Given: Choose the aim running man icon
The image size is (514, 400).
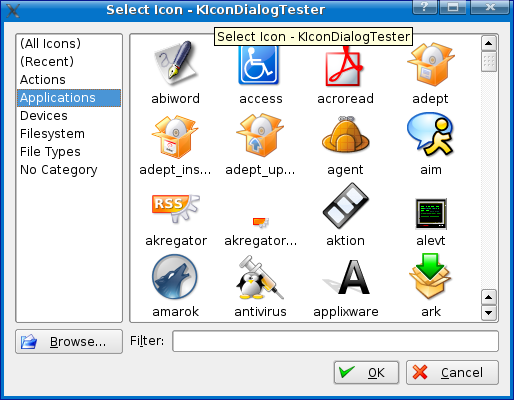Looking at the screenshot, I should [x=431, y=134].
